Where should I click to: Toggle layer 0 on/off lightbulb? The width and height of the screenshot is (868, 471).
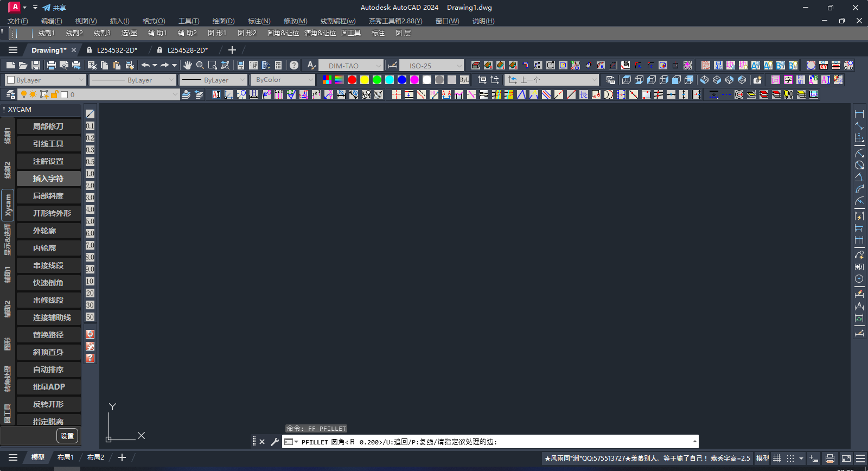click(24, 94)
